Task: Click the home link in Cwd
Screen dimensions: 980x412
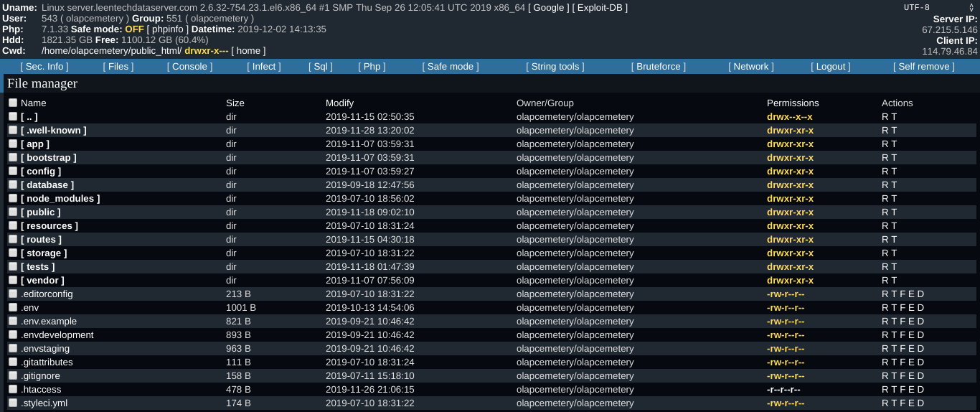Action: click(x=248, y=50)
